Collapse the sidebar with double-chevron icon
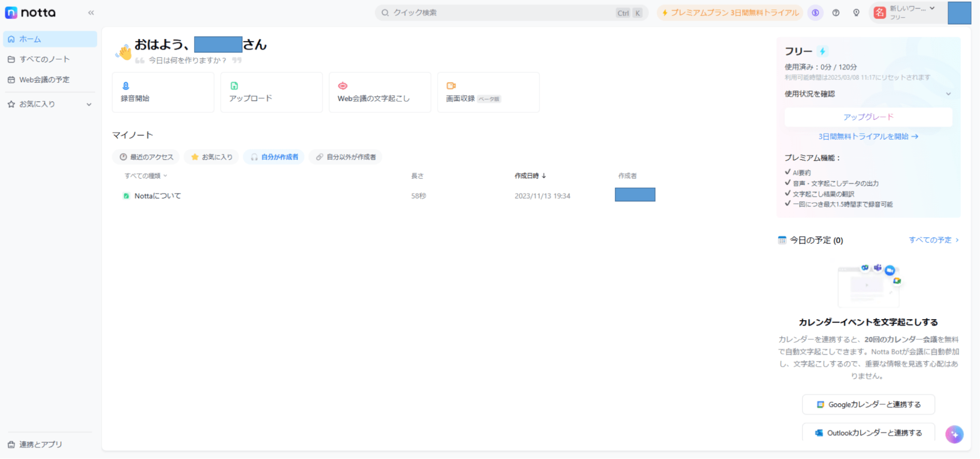Image resolution: width=980 pixels, height=459 pixels. pyautogui.click(x=91, y=13)
